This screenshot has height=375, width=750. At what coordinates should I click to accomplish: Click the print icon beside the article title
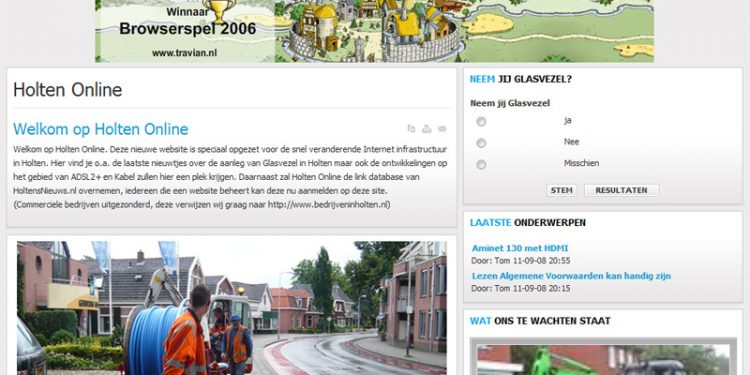pos(427,128)
